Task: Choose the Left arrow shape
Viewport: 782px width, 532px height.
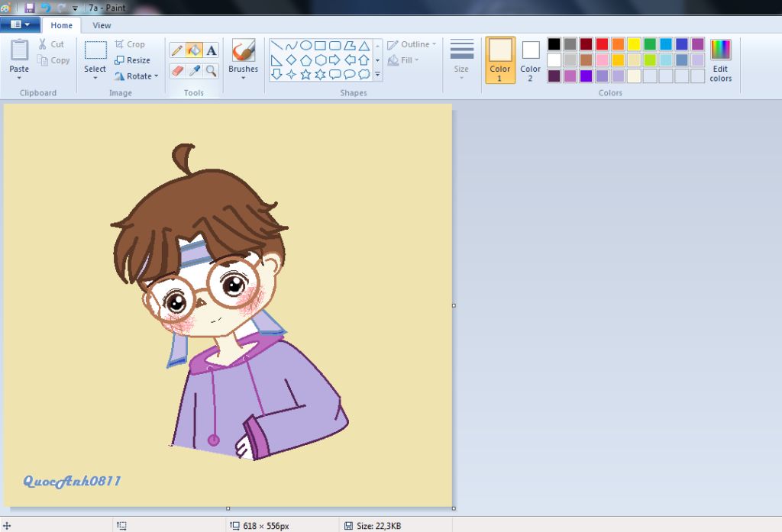Action: (350, 60)
